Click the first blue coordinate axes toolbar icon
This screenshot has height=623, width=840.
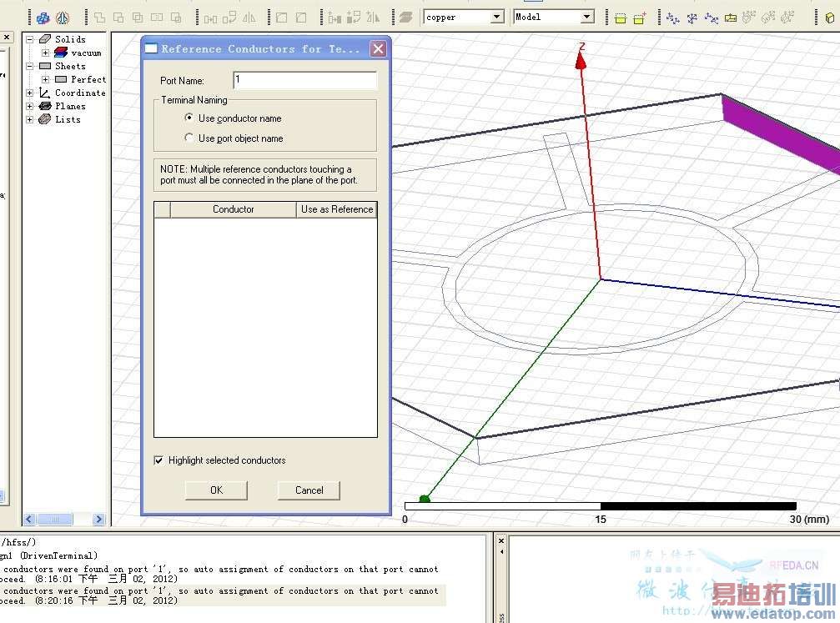pos(672,17)
